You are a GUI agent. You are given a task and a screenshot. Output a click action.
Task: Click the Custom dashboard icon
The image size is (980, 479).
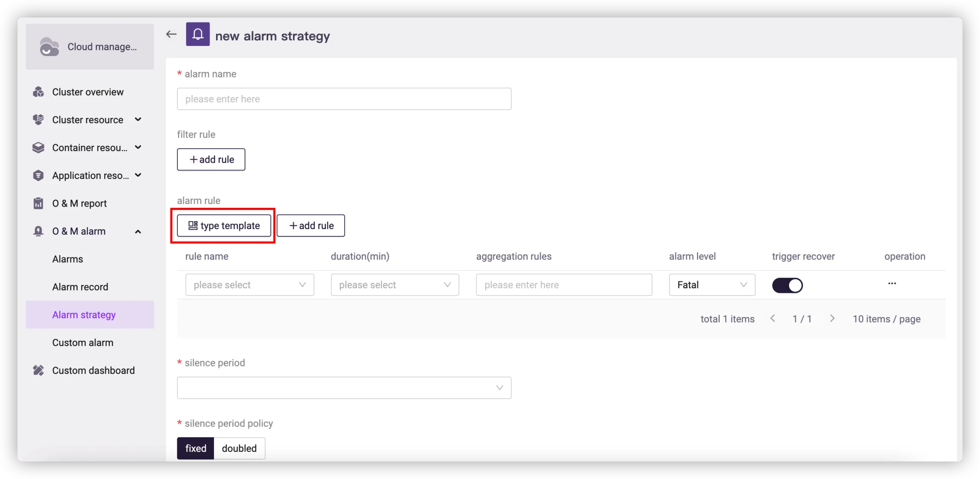[x=38, y=371]
